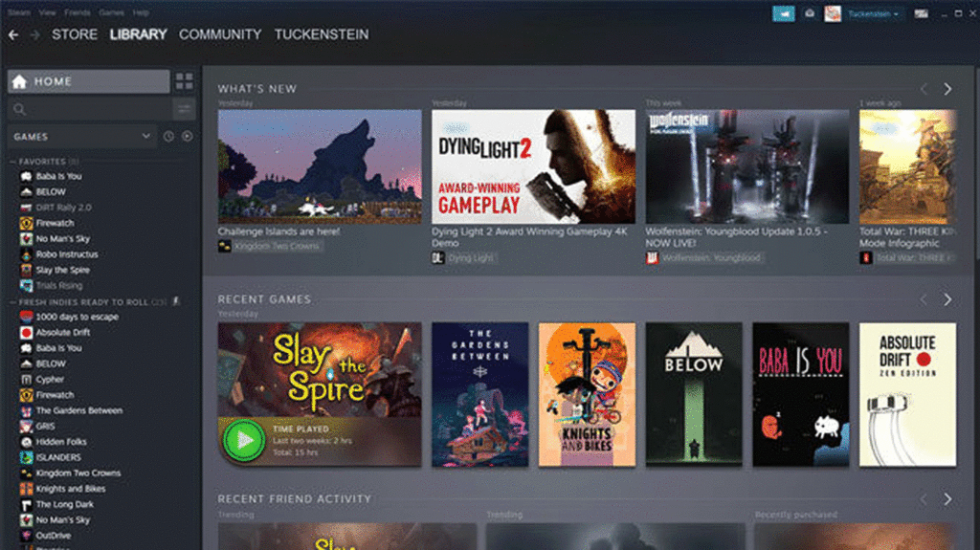Screen dimensions: 980x550
Task: Click the Home button in sidebar
Action: [x=88, y=81]
